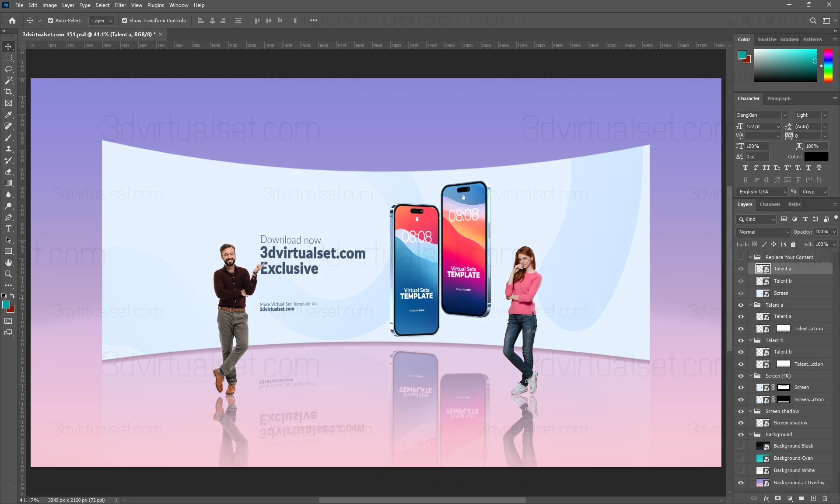Screen dimensions: 840x504
Task: Select the Magic Wand tool
Action: pos(8,80)
